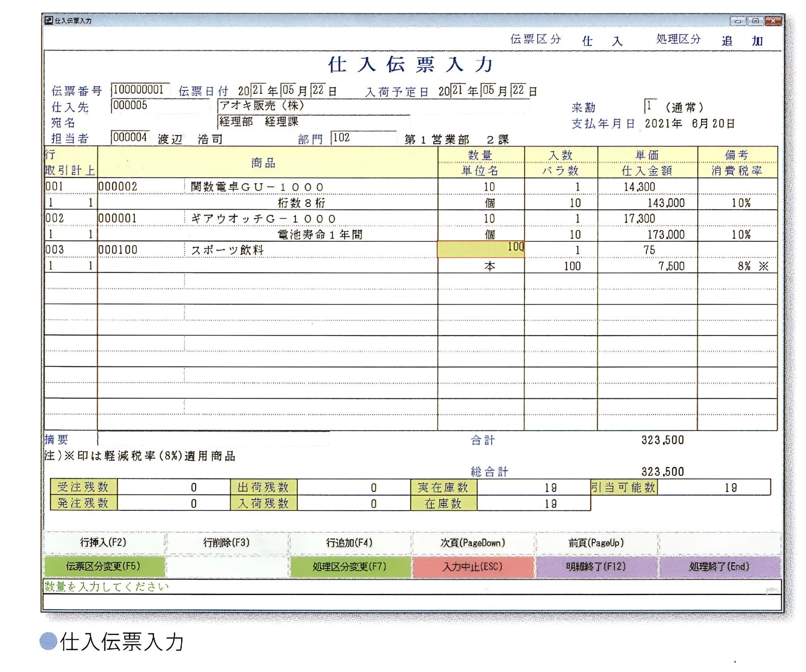Click the 商品 column header

268,162
